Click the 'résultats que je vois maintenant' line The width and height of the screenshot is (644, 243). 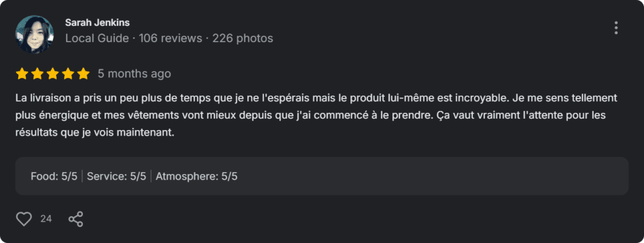pos(96,132)
